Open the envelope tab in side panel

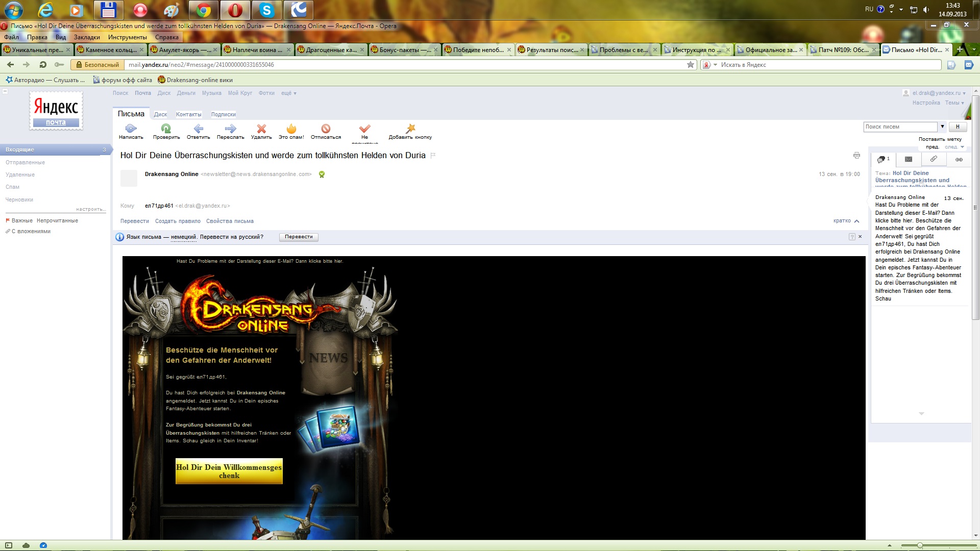click(909, 159)
